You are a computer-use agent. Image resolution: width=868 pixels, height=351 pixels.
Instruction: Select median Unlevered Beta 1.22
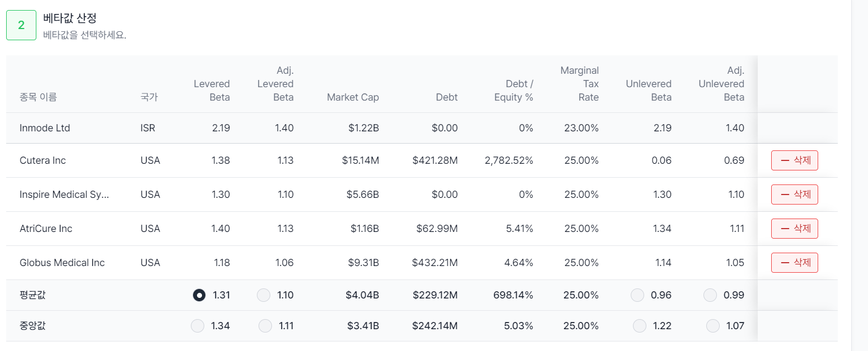[x=639, y=326]
